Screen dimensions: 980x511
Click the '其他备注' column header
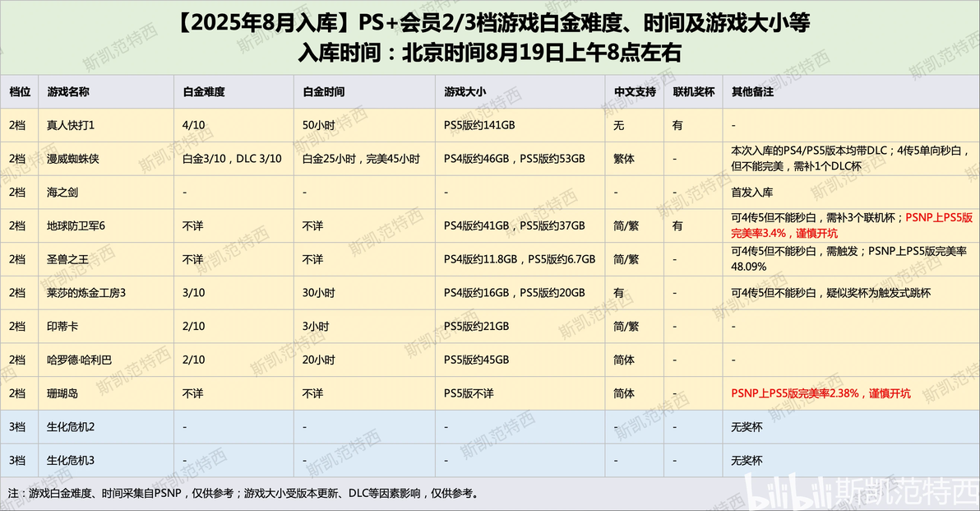click(x=752, y=92)
